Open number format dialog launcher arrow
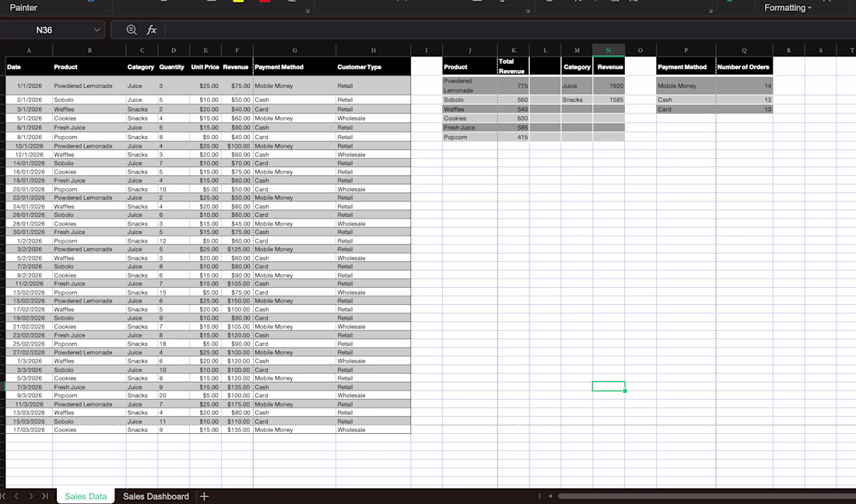 [x=710, y=10]
